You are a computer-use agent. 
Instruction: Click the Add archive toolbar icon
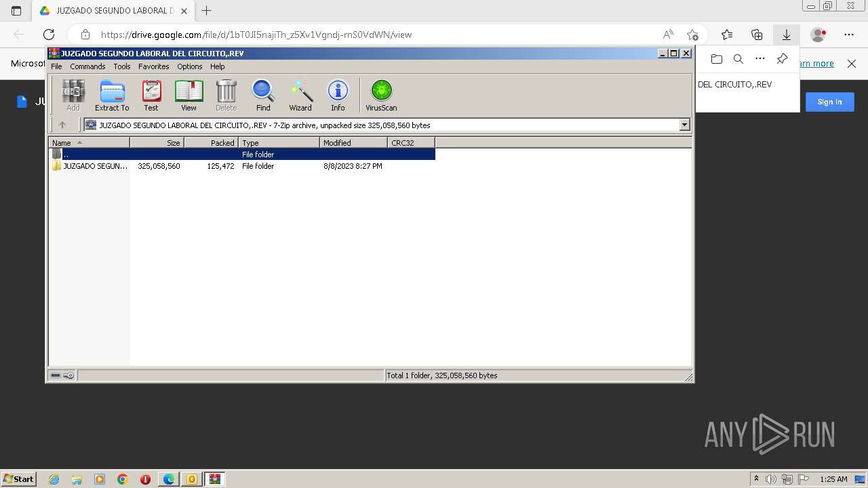tap(73, 95)
